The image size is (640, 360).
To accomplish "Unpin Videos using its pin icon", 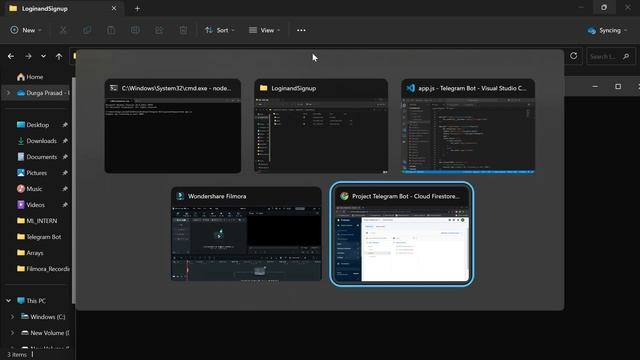I will [65, 205].
